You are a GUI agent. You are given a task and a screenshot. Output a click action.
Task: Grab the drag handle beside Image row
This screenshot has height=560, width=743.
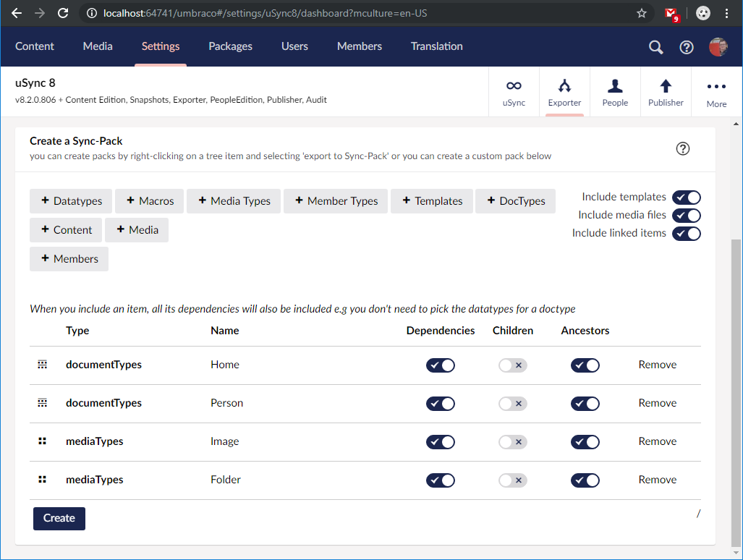coord(42,441)
